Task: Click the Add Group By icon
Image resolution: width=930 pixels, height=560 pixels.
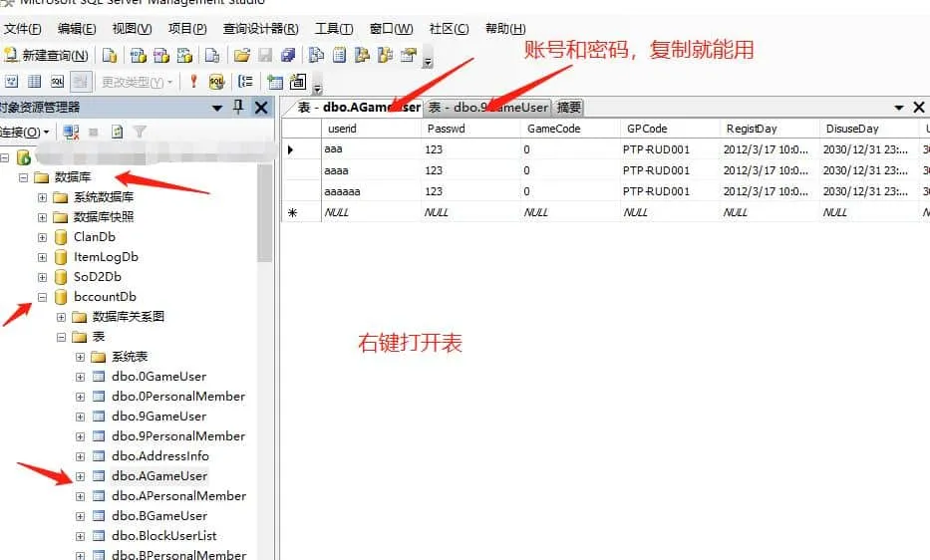Action: point(245,82)
